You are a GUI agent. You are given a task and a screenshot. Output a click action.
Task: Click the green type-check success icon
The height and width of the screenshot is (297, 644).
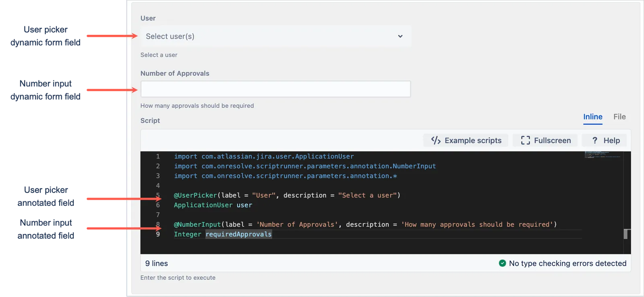coord(502,263)
